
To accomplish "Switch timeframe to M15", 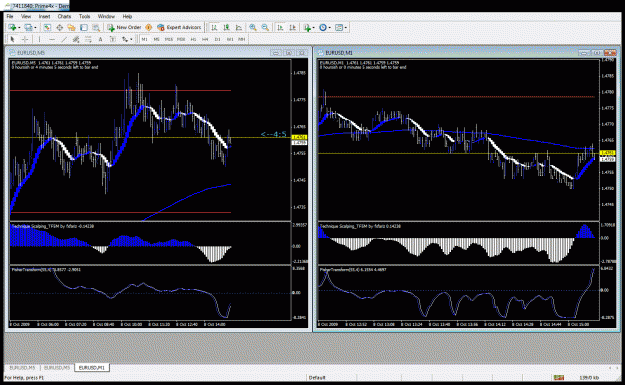I will 169,39.
